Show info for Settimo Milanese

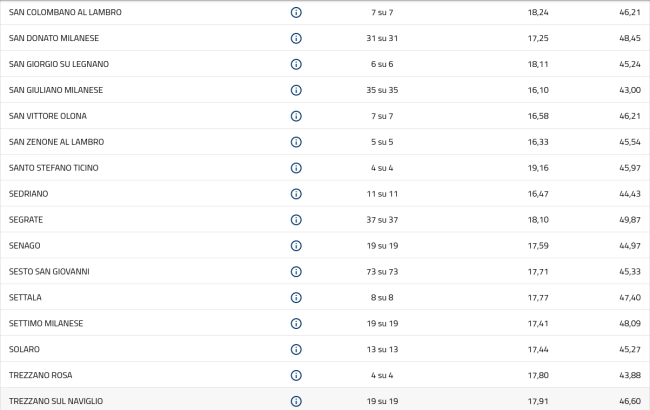[296, 324]
